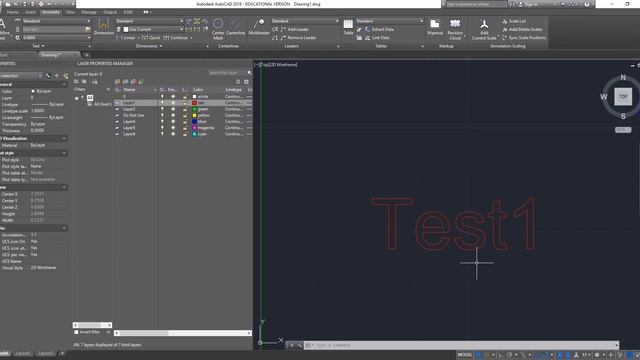Click the green color swatch of Layer2
This screenshot has width=640, height=360.
coord(195,109)
